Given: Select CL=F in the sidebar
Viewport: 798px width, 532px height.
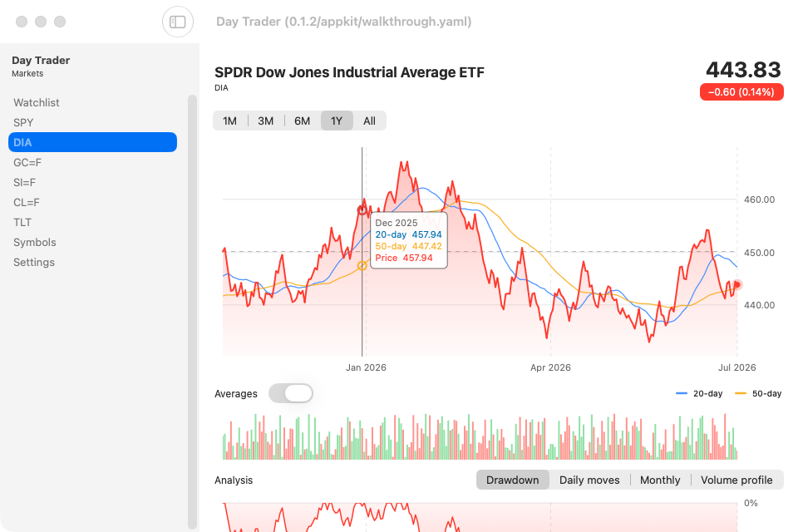Looking at the screenshot, I should [x=92, y=203].
